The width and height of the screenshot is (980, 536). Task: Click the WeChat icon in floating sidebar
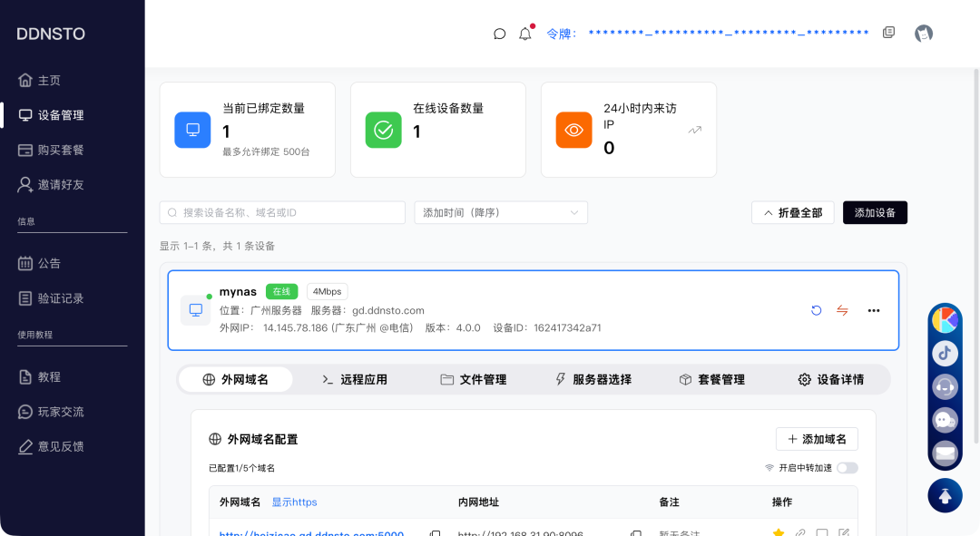945,420
